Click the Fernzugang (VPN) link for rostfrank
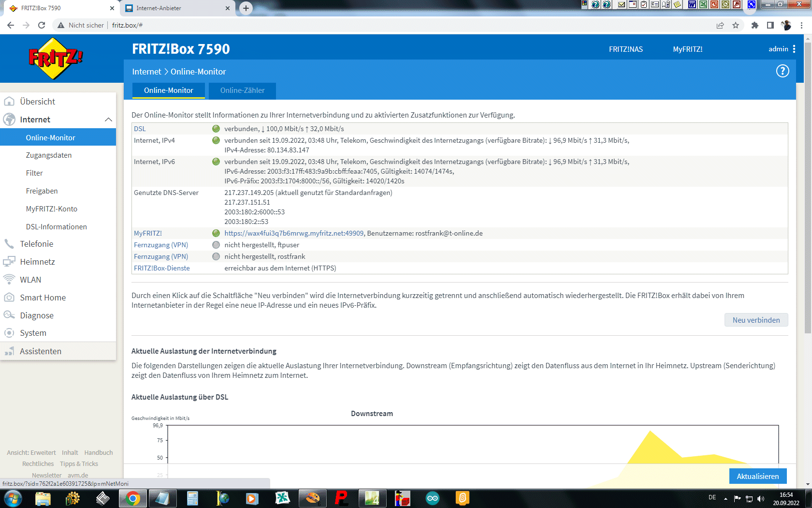This screenshot has height=508, width=812. tap(161, 256)
